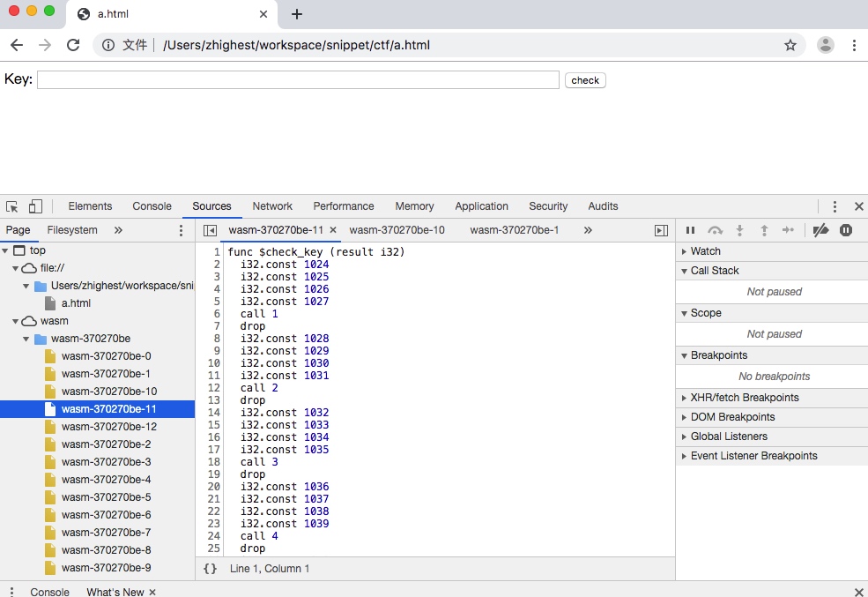Toggle the device toolbar icon
This screenshot has height=597, width=868.
click(x=35, y=206)
